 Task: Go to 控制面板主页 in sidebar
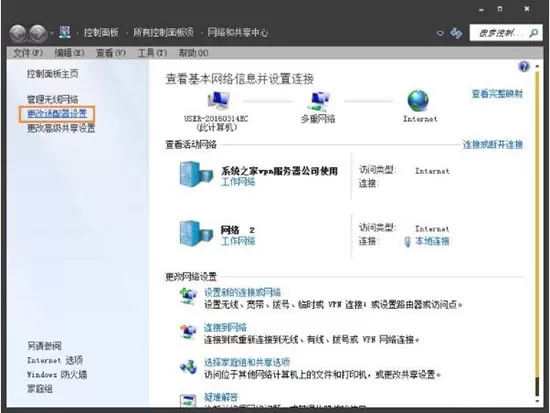coord(53,73)
